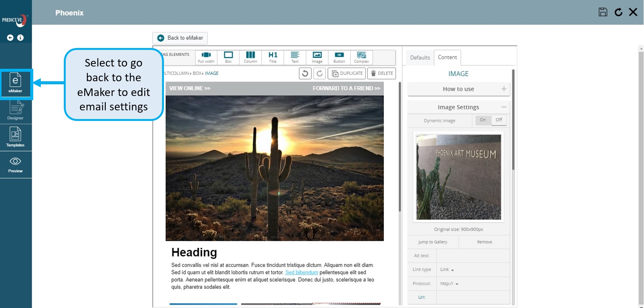
Task: Select the Column element icon
Action: pyautogui.click(x=250, y=57)
